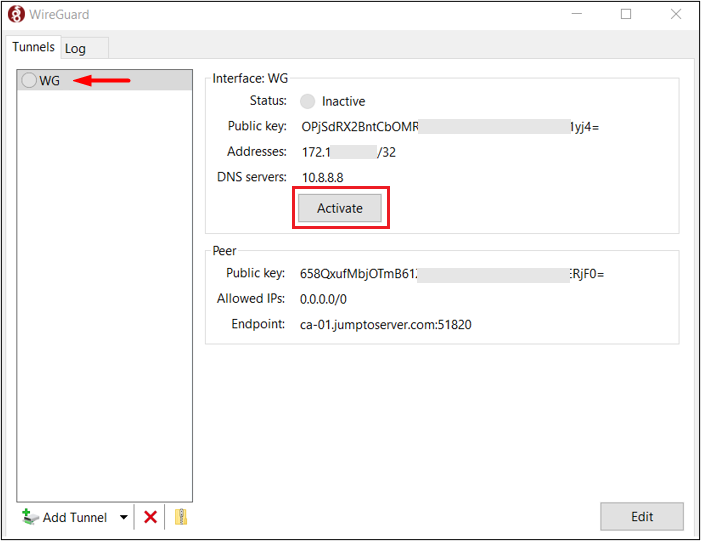This screenshot has height=541, width=701.
Task: Select the interface public key text
Action: pos(450,127)
